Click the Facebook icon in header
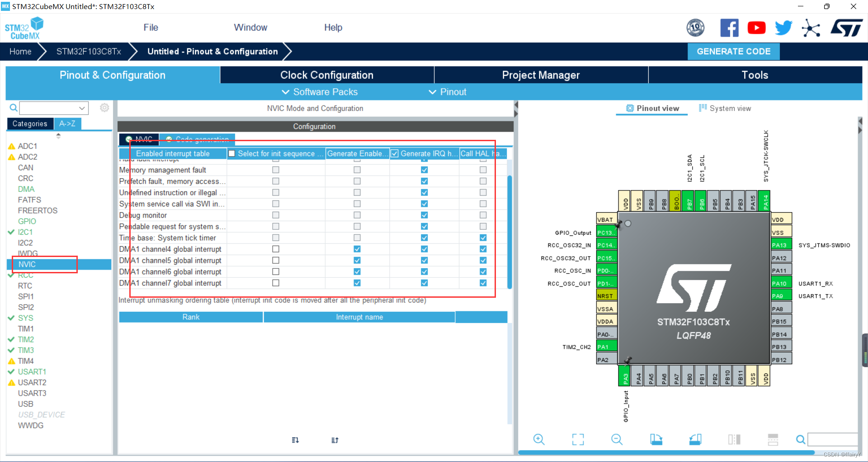This screenshot has width=868, height=462. [729, 28]
